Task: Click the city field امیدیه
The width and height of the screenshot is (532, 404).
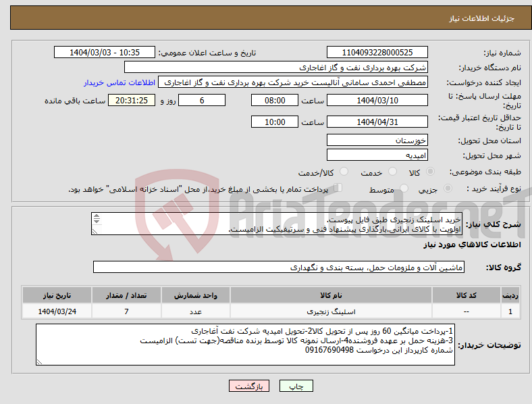Action: point(377,155)
